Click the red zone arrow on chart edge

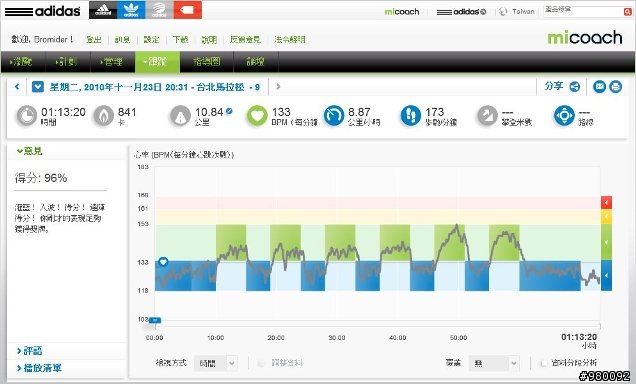coord(606,202)
